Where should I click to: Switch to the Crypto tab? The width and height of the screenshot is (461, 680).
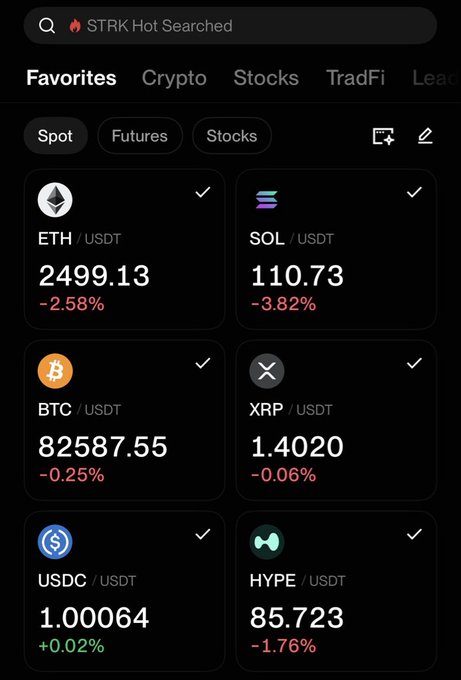(x=174, y=78)
